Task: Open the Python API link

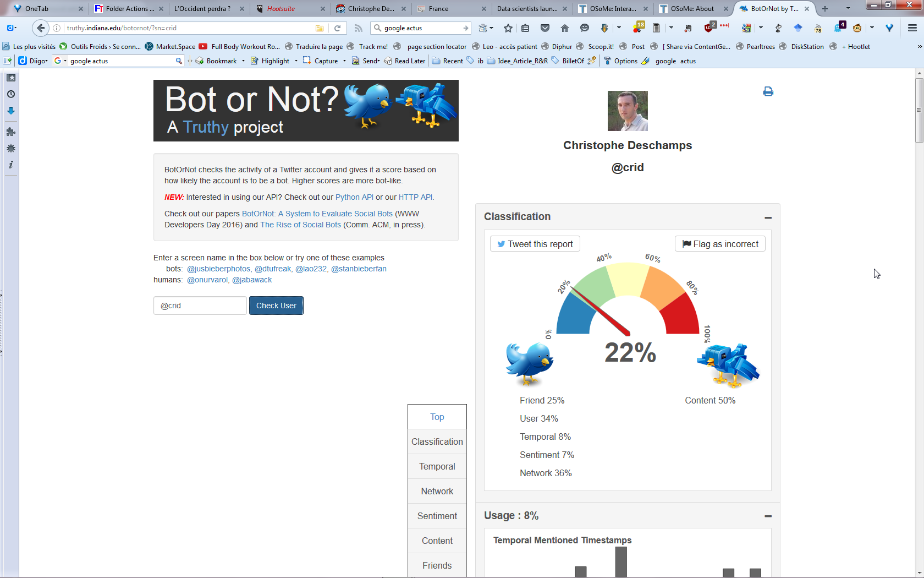Action: pos(354,197)
